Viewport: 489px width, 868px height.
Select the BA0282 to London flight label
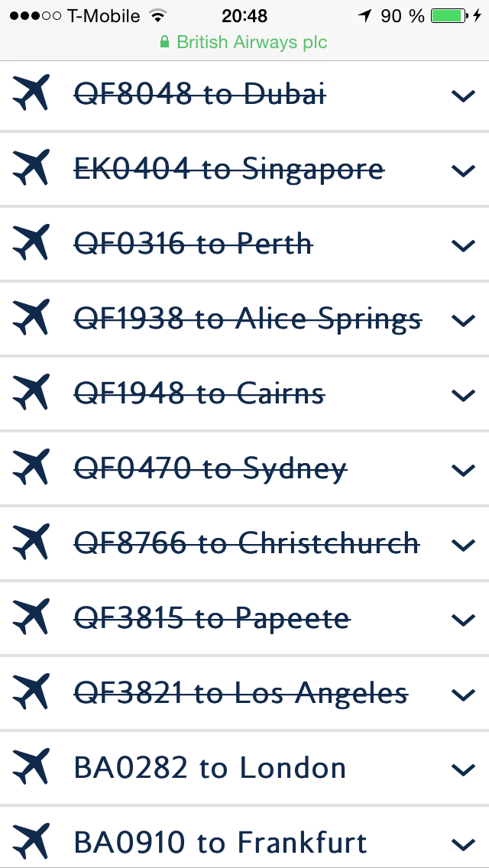[210, 768]
